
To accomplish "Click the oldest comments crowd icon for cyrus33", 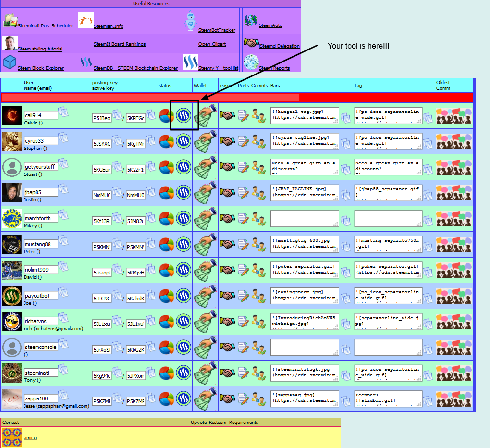I will pos(454,141).
